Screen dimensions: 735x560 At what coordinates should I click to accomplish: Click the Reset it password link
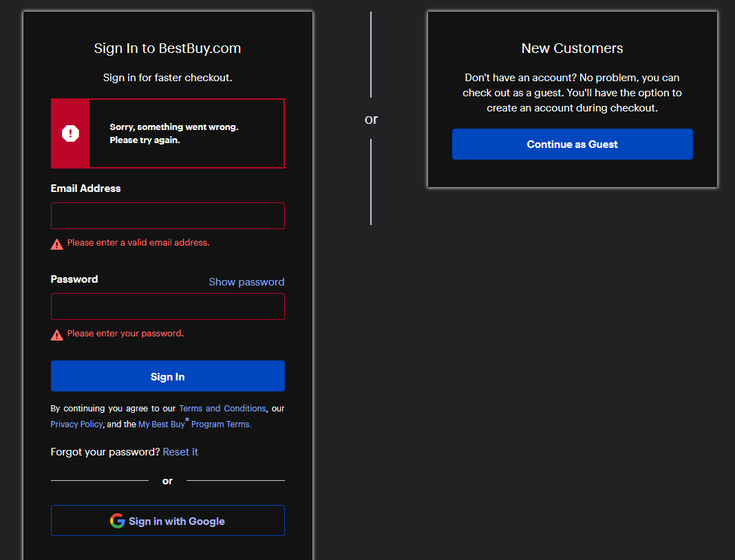click(180, 452)
